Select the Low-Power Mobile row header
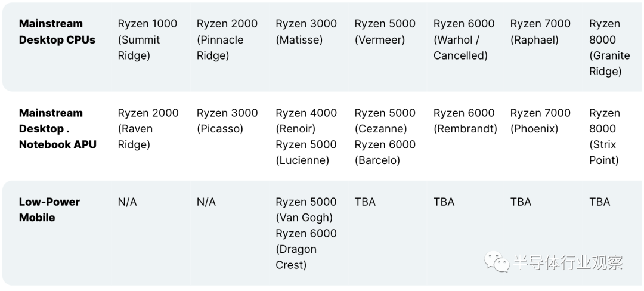Image resolution: width=644 pixels, height=291 pixels. (49, 209)
